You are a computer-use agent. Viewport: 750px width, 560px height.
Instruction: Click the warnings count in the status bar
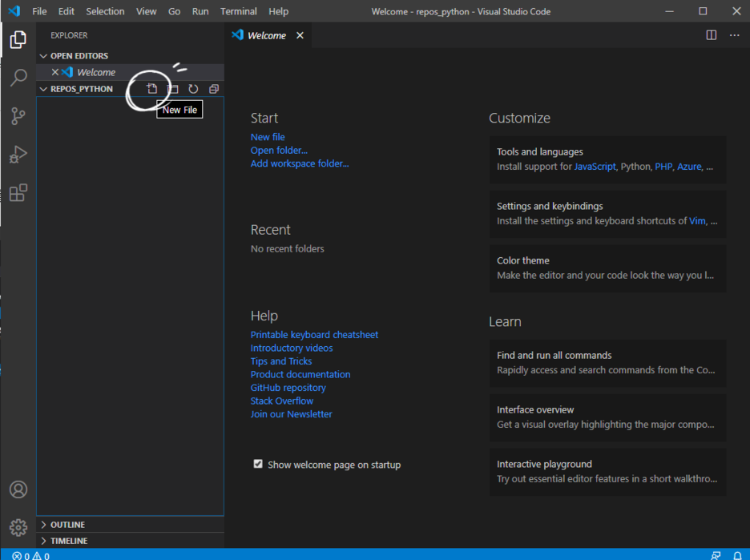[x=41, y=556]
